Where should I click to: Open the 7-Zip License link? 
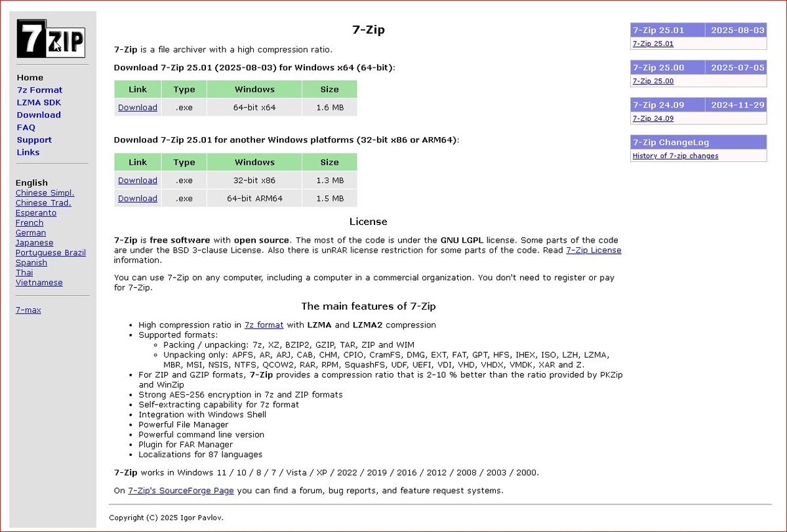click(x=594, y=250)
